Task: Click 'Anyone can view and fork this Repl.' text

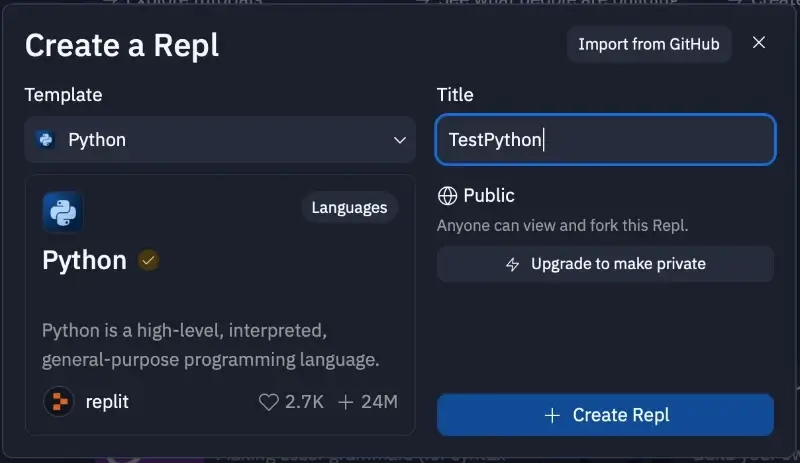Action: [x=562, y=226]
